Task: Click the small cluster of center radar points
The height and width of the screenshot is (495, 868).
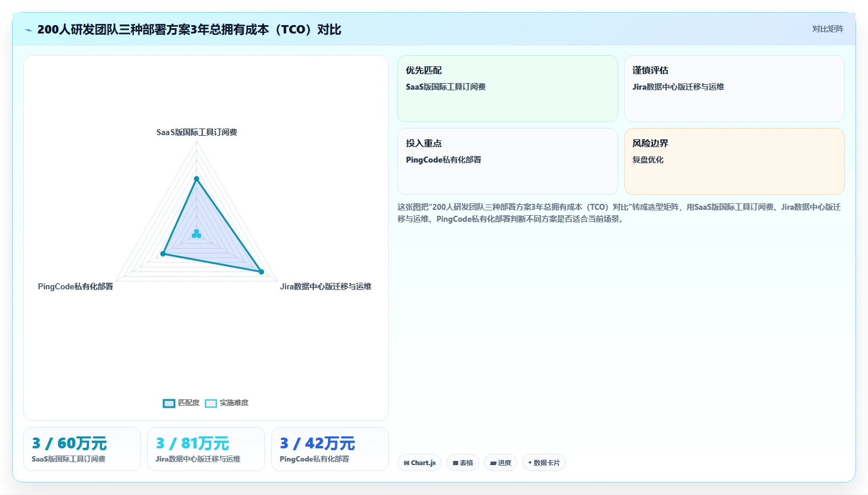Action: pyautogui.click(x=197, y=234)
